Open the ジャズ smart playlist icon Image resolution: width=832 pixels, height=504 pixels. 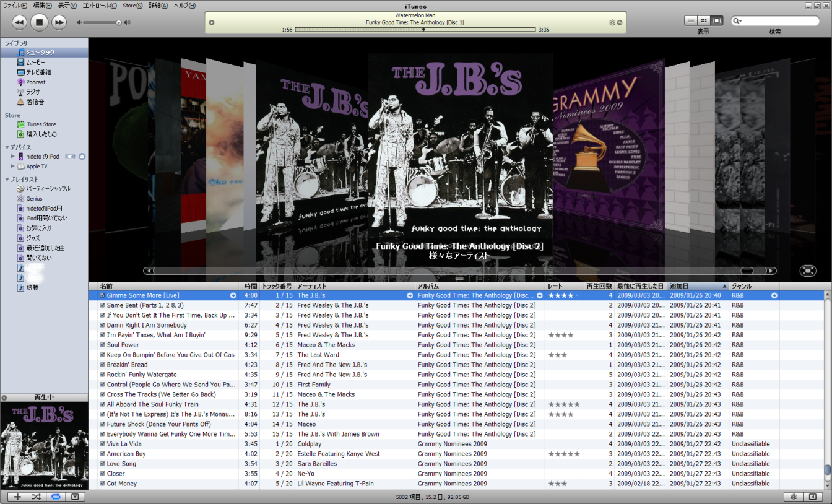click(21, 238)
